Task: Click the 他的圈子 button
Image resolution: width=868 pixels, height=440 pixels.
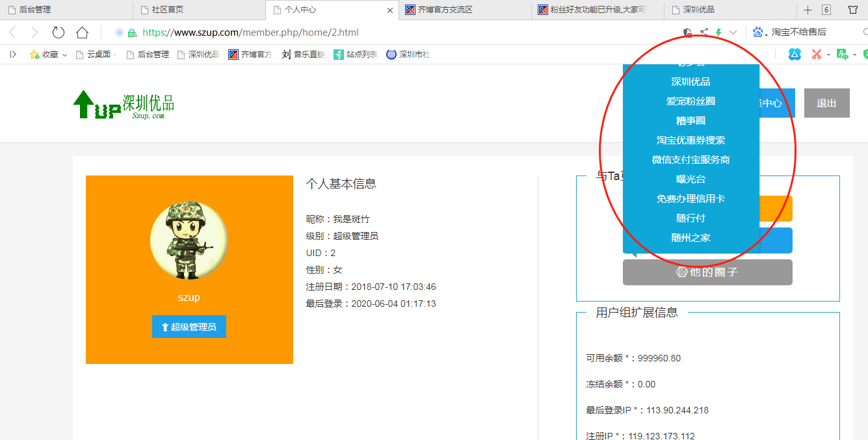Action: tap(707, 272)
